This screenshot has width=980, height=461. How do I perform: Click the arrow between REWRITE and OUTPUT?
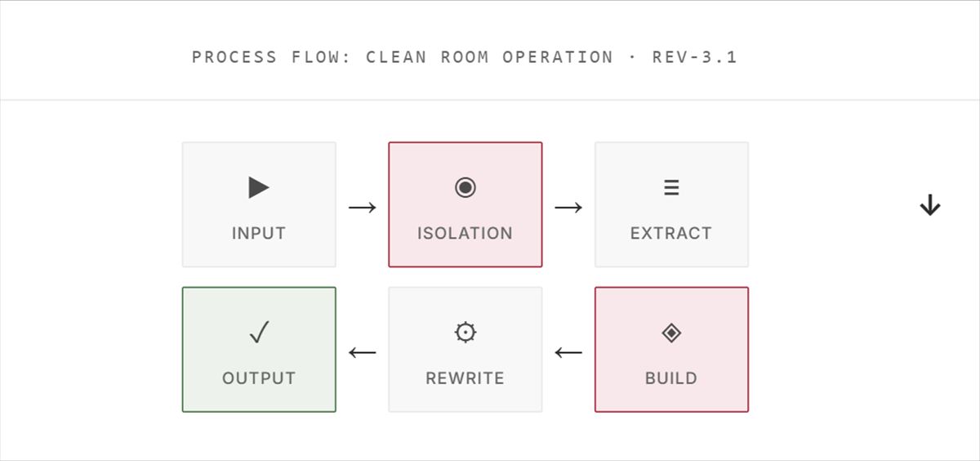tap(363, 353)
